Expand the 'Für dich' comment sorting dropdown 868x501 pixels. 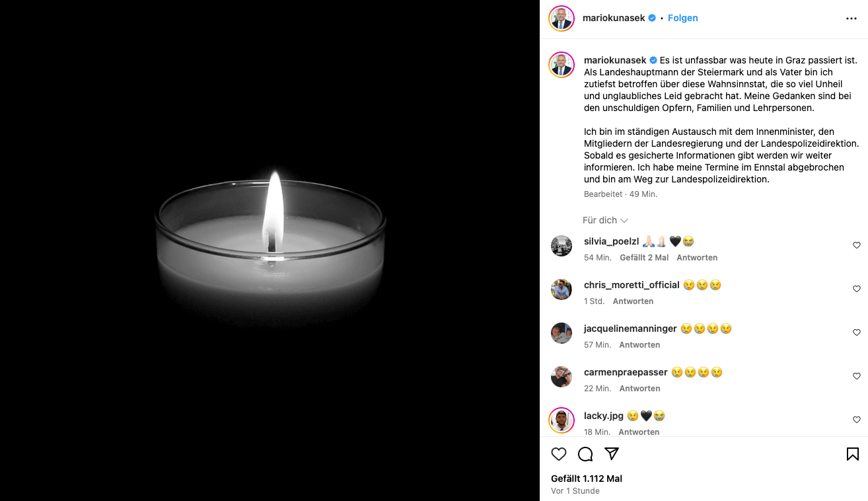pyautogui.click(x=605, y=220)
